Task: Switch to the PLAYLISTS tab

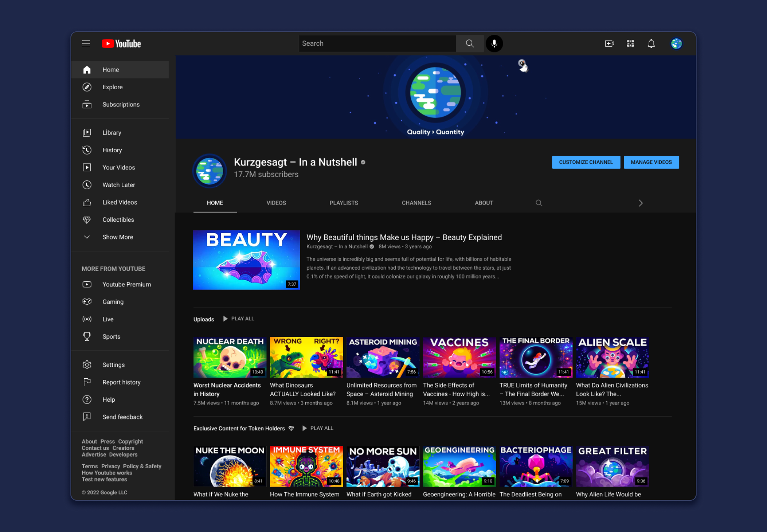Action: pyautogui.click(x=344, y=203)
